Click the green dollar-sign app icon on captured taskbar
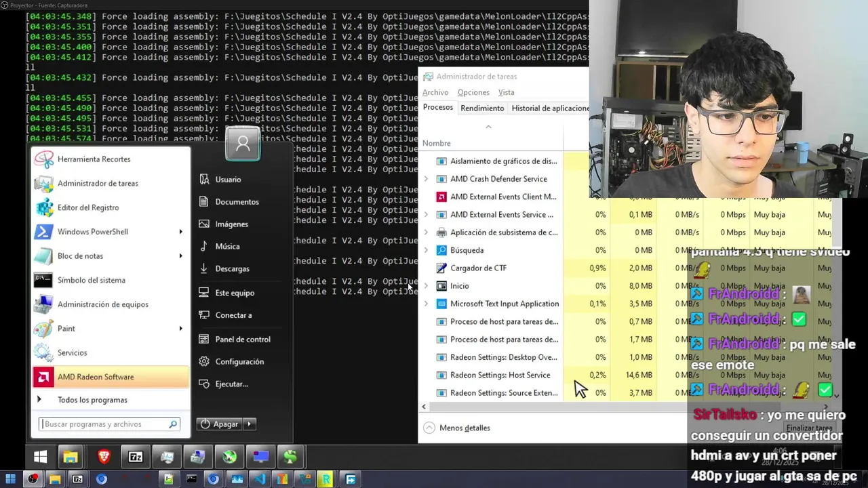Viewport: 868px width, 488px height. tap(290, 457)
